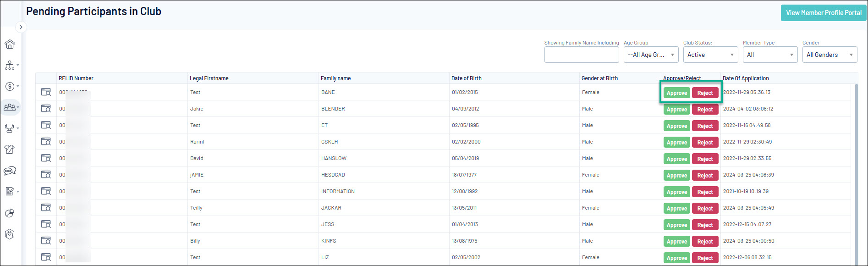Reject Jakie BLENDER
The width and height of the screenshot is (868, 266).
705,109
